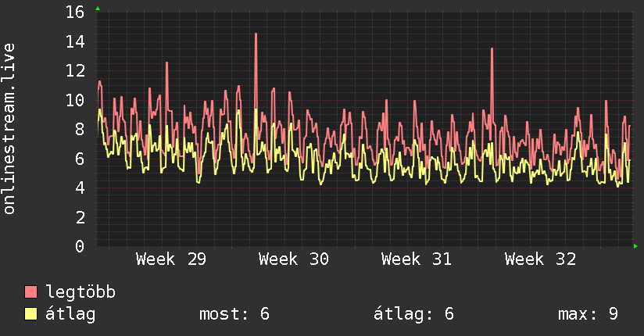Viewport: 644px width, 336px height.
Task: Click the 'most: 6' statistic
Action: 234,314
